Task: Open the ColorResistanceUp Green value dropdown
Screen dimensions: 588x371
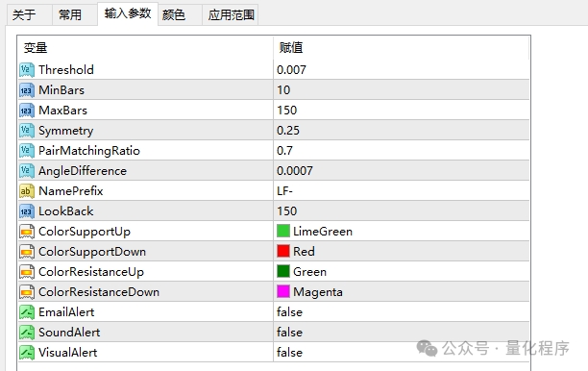Action: coord(402,272)
